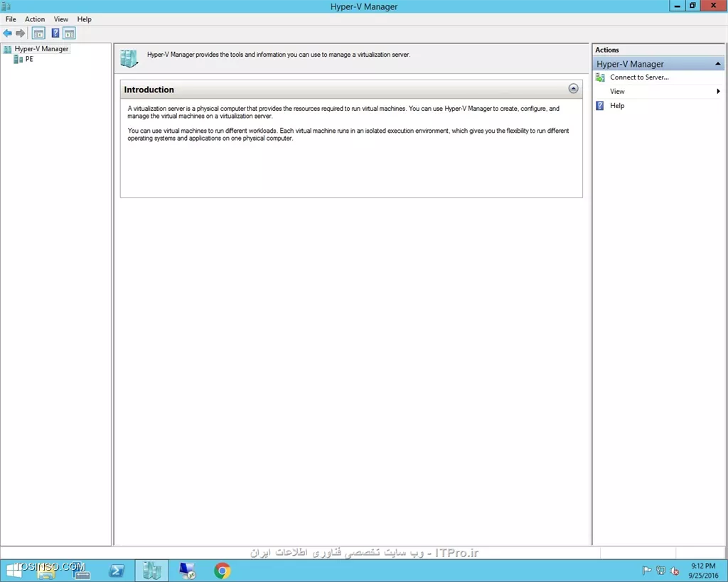Minimize the Hyper-V Manager window
Image resolution: width=728 pixels, height=582 pixels.
[677, 6]
